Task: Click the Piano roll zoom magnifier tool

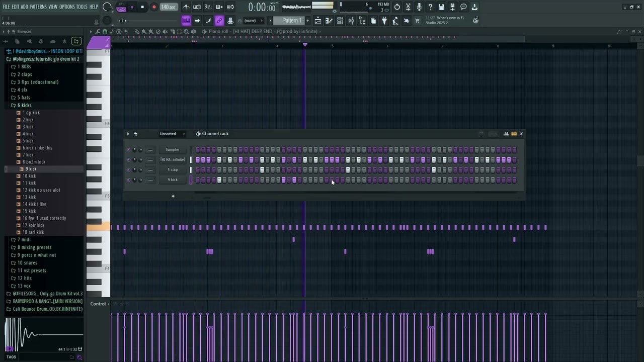Action: click(x=186, y=32)
